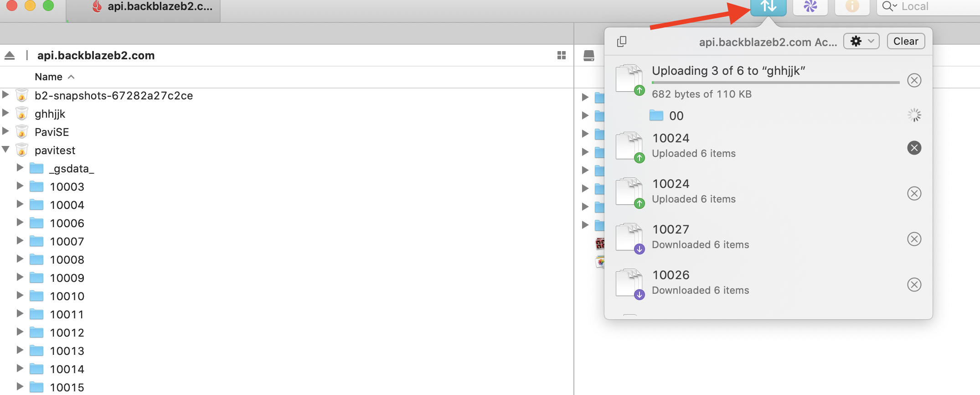
Task: Click the eject icon beside api.backblazeb2.com
Action: click(10, 56)
